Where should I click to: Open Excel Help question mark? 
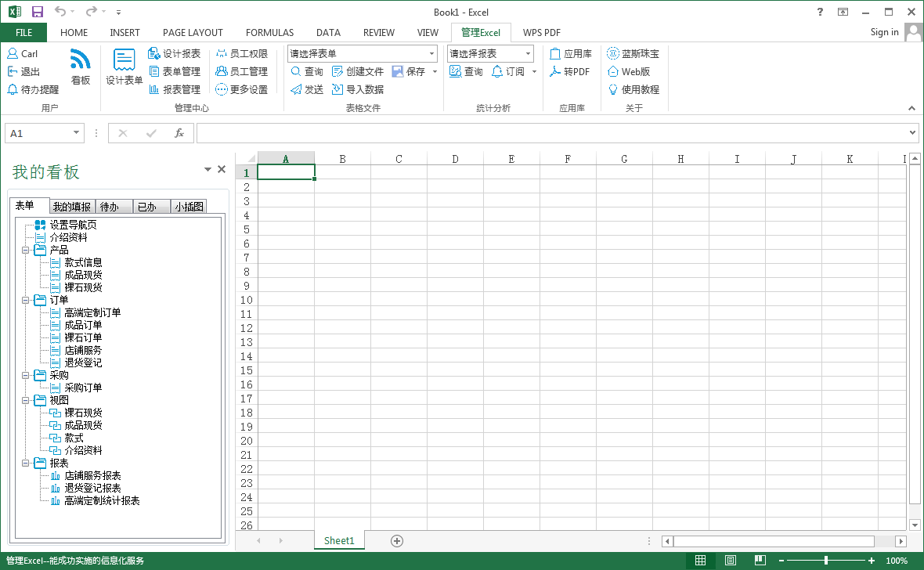[x=821, y=12]
